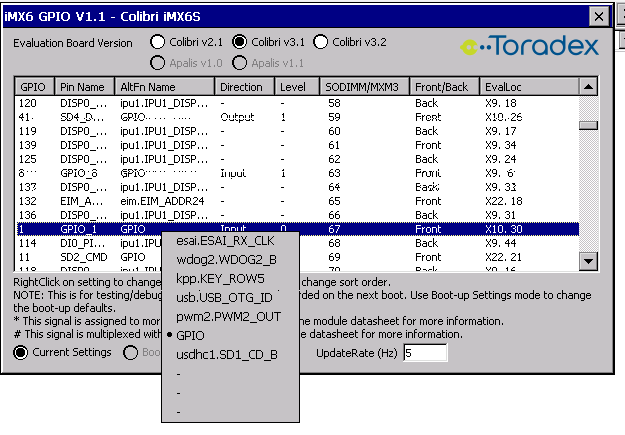Click the scroll down arrow of the list
Image resolution: width=625 pixels, height=435 pixels.
(588, 262)
